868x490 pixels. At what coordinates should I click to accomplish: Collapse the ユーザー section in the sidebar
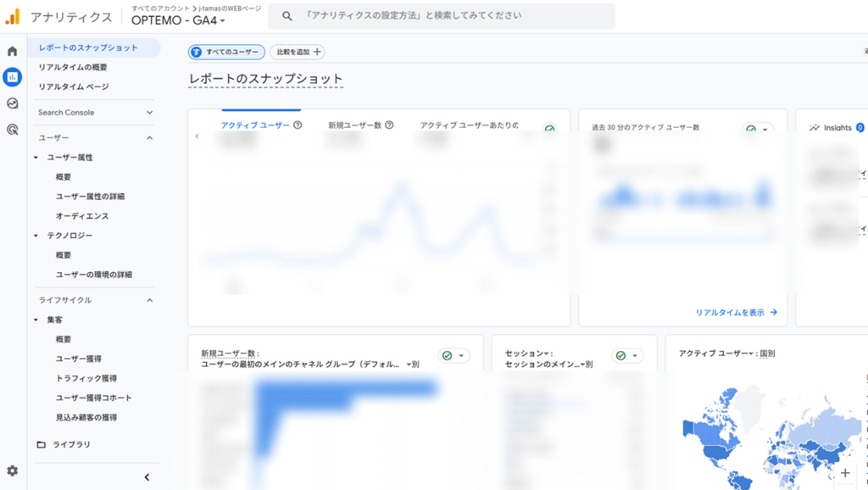pos(151,137)
